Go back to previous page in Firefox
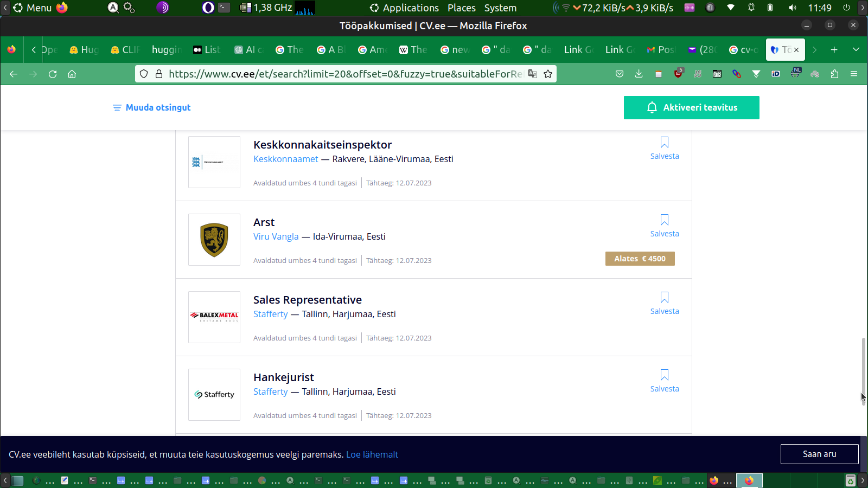The width and height of the screenshot is (868, 488). click(14, 74)
